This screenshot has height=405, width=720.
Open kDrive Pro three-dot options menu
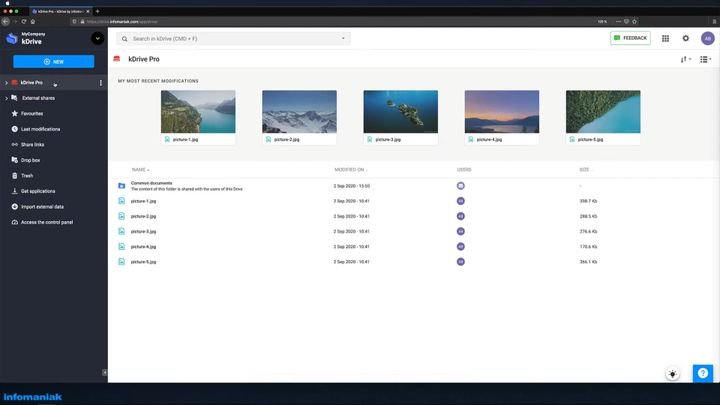100,82
